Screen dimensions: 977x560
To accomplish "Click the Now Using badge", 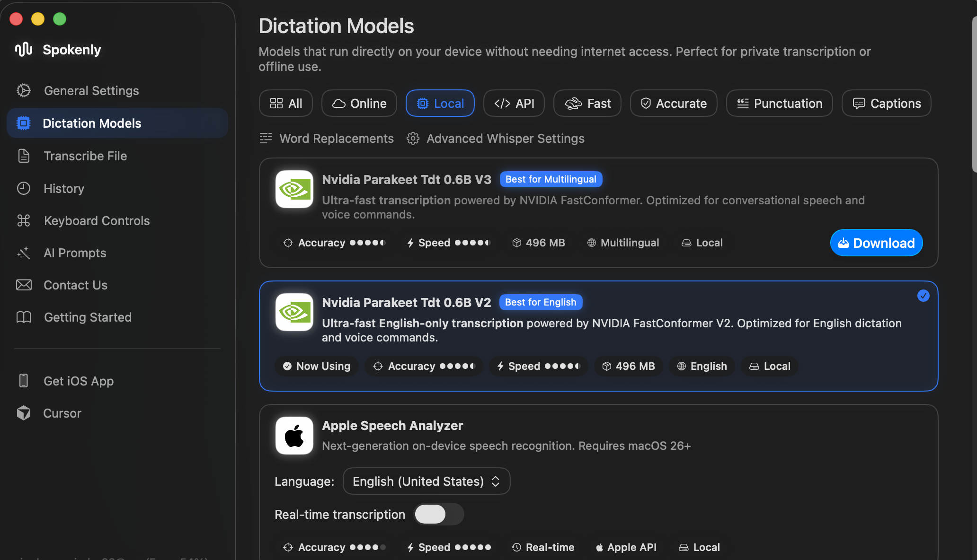I will (317, 366).
